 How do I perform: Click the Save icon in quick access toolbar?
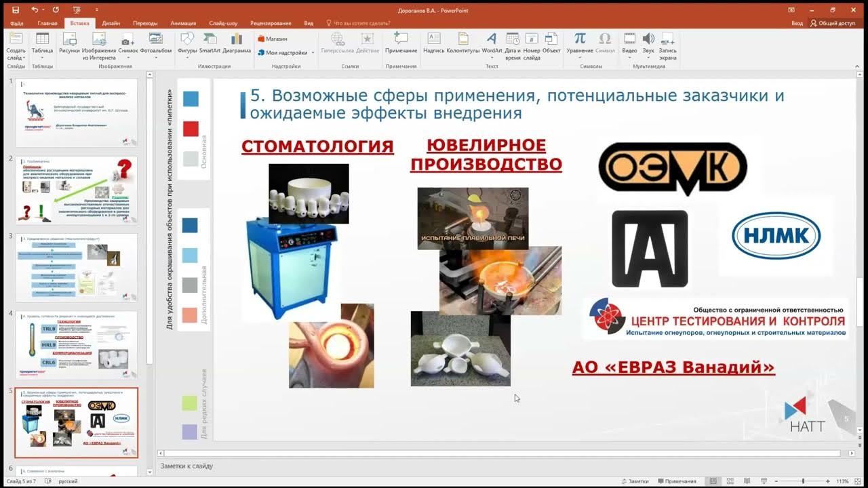pos(17,10)
